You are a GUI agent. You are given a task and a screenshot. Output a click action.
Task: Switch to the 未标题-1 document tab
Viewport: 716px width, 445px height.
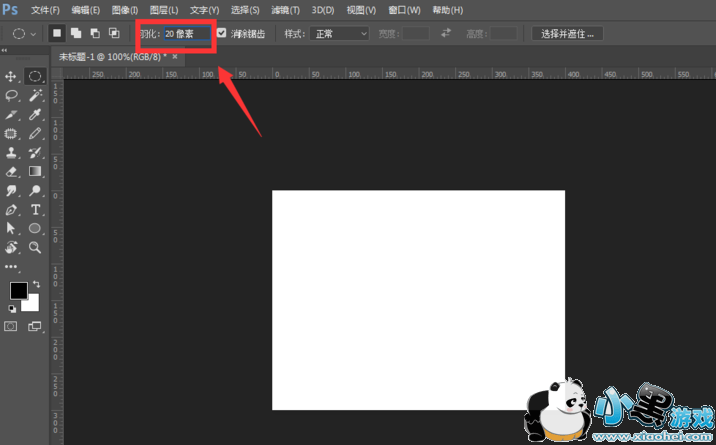tap(112, 57)
